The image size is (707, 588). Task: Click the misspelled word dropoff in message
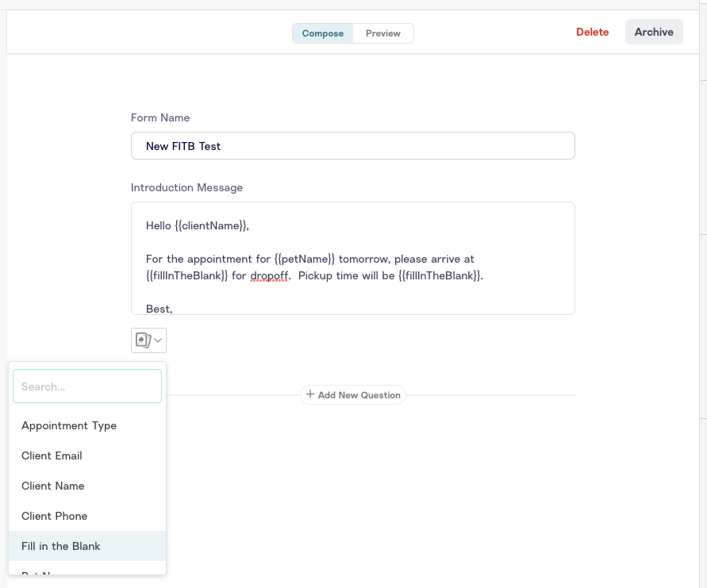point(269,275)
